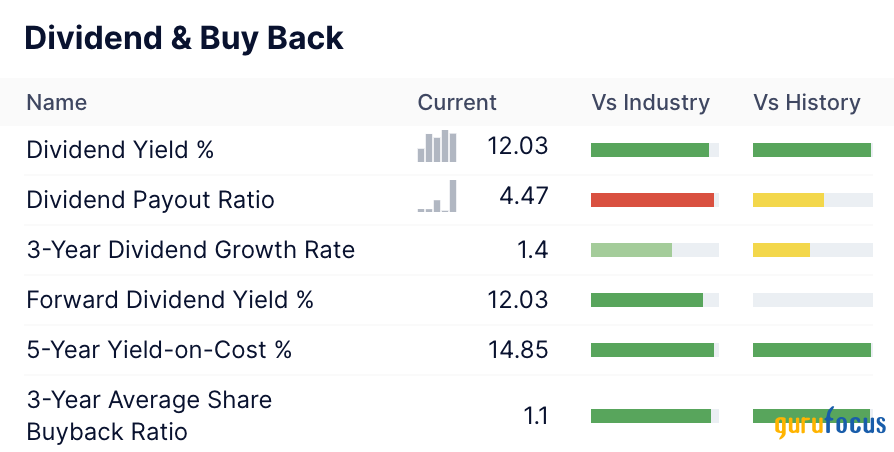Select 3-Year Dividend Growth Rate label

click(x=190, y=250)
